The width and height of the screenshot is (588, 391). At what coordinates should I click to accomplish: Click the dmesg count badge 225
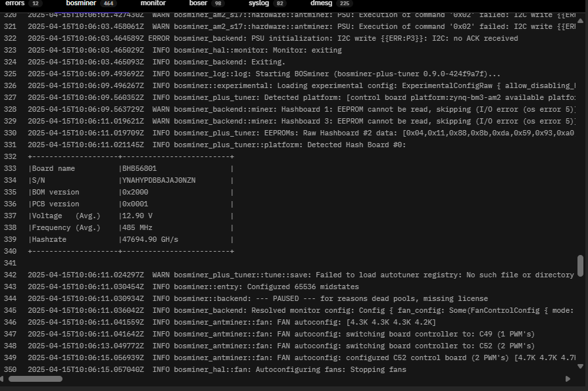(344, 3)
